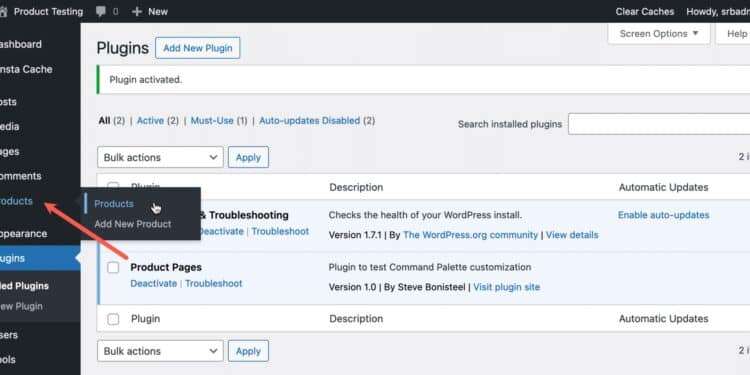The image size is (750, 375).
Task: Click Enable auto-updates link
Action: (x=663, y=215)
